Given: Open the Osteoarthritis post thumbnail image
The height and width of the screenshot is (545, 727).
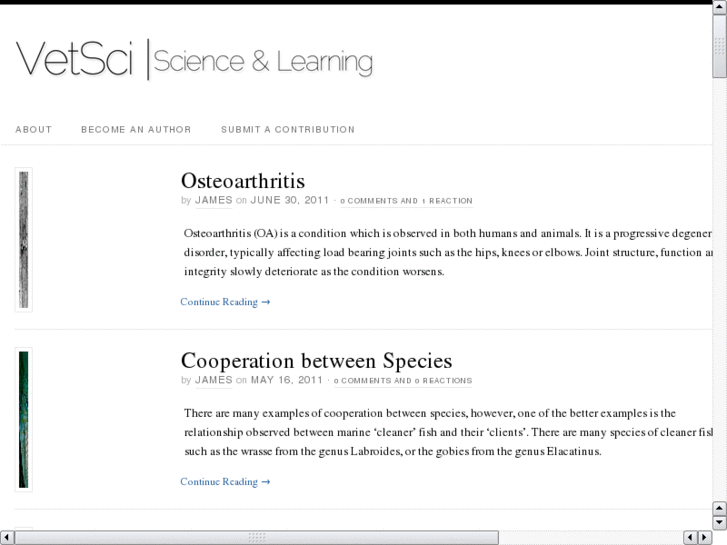Looking at the screenshot, I should (x=23, y=239).
